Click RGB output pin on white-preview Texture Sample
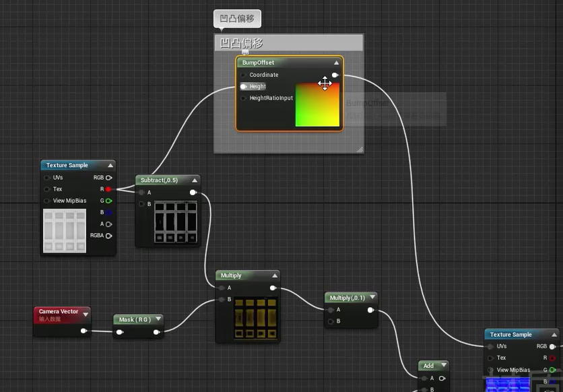563x392 pixels. [x=109, y=178]
